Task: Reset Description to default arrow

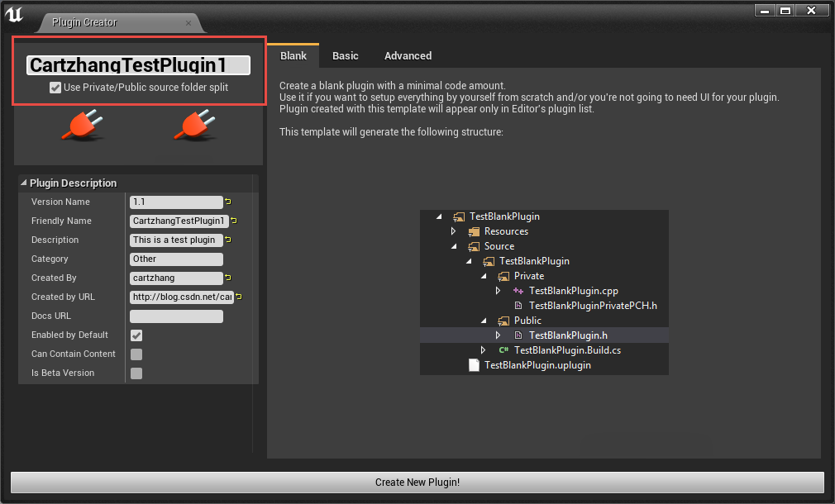Action: [x=228, y=240]
